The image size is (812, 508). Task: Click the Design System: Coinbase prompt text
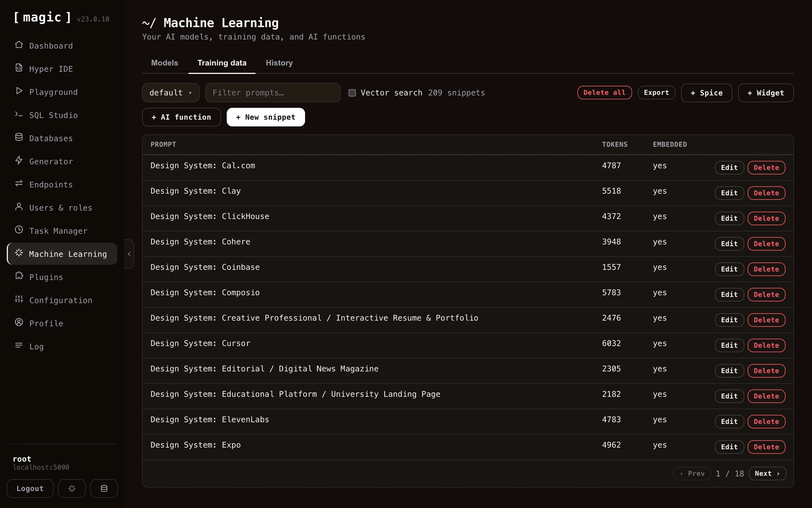205,267
